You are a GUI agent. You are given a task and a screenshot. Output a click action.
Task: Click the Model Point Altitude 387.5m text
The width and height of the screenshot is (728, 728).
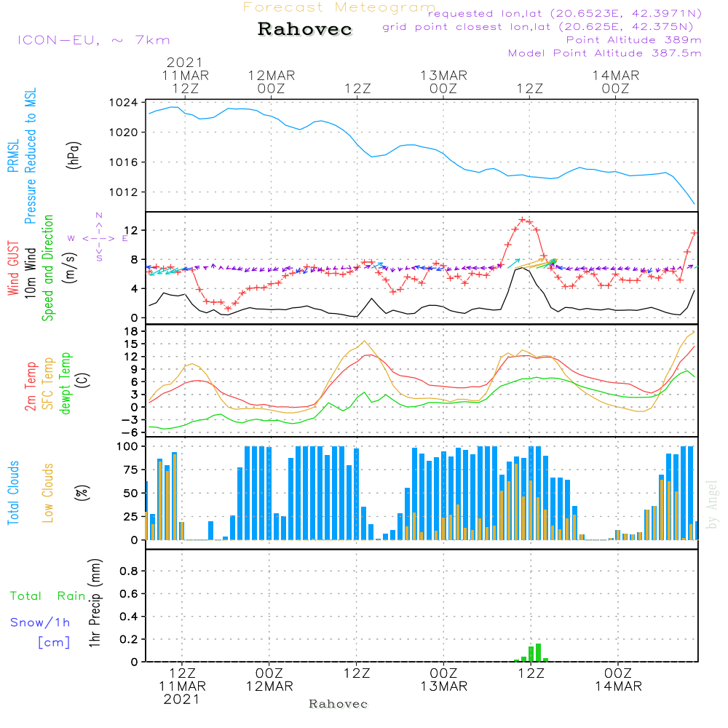(x=604, y=53)
